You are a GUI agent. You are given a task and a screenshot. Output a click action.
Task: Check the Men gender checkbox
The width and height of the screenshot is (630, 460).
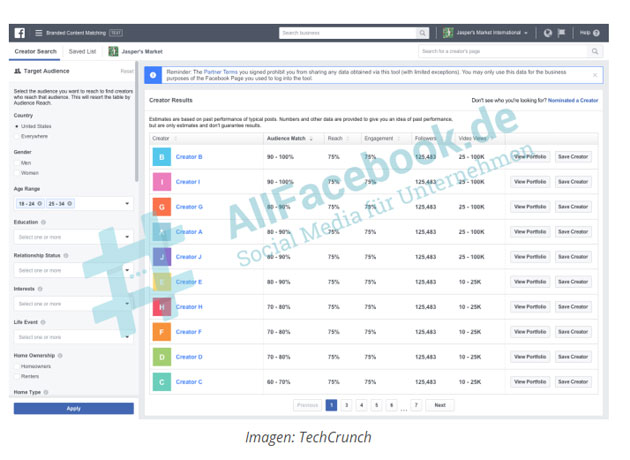pos(17,163)
